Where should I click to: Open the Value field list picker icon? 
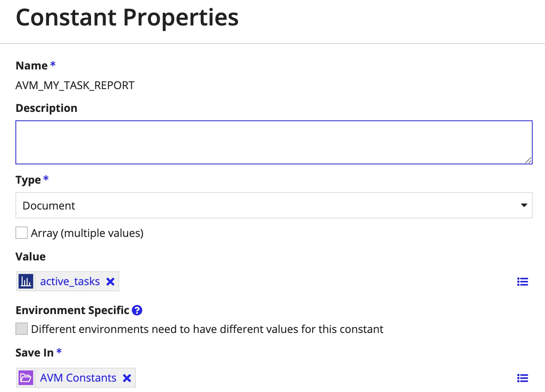(523, 282)
